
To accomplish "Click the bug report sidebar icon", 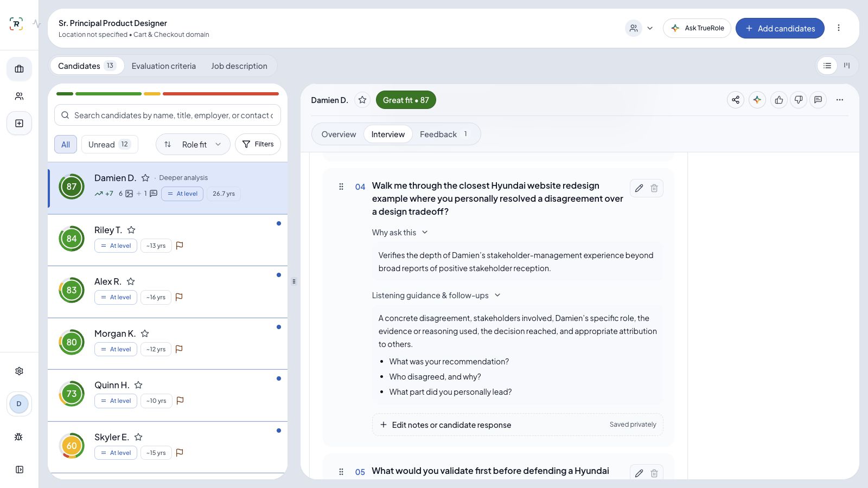I will tap(19, 436).
